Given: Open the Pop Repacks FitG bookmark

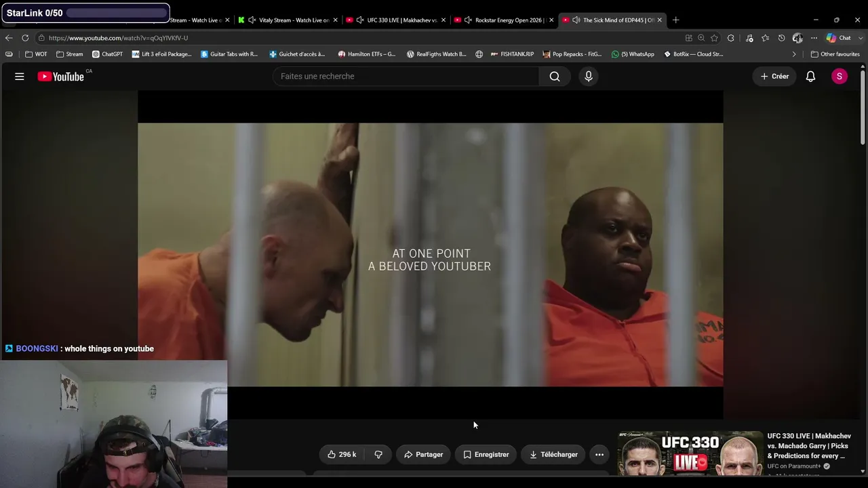Looking at the screenshot, I should [x=572, y=54].
